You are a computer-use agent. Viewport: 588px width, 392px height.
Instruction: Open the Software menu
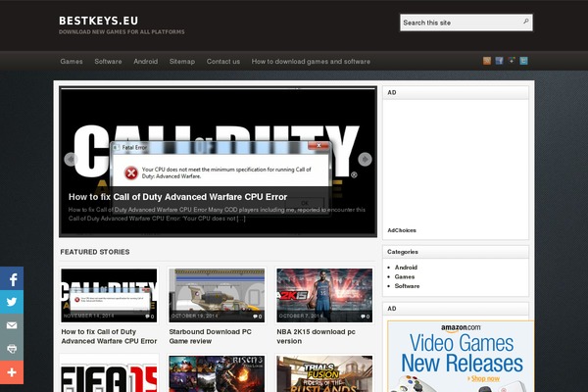click(x=108, y=61)
